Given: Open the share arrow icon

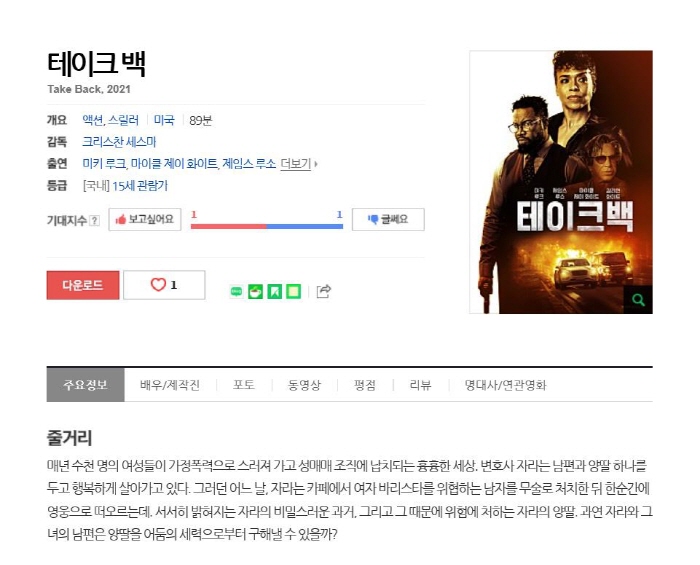Looking at the screenshot, I should [324, 291].
